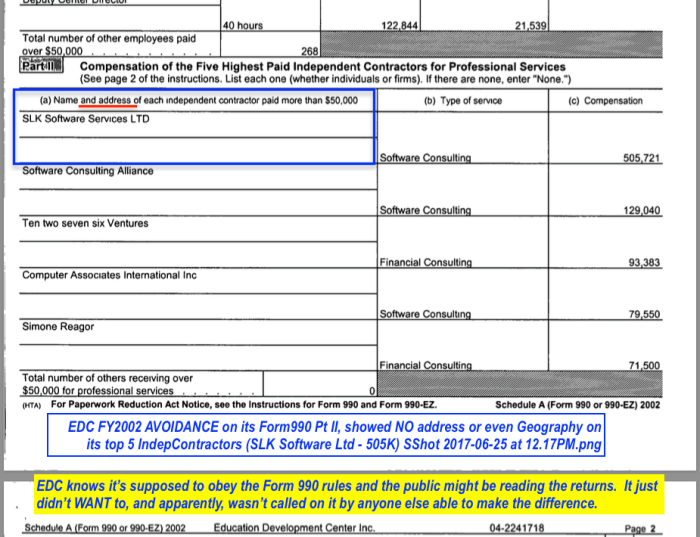Screen dimensions: 700x537
Task: Click the 71,500 compensation figure
Action: [x=642, y=366]
